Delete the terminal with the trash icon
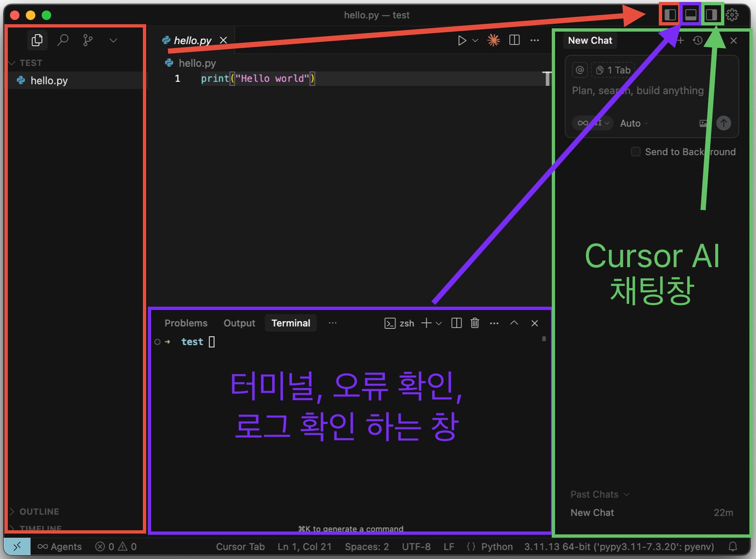The image size is (756, 559). tap(475, 323)
